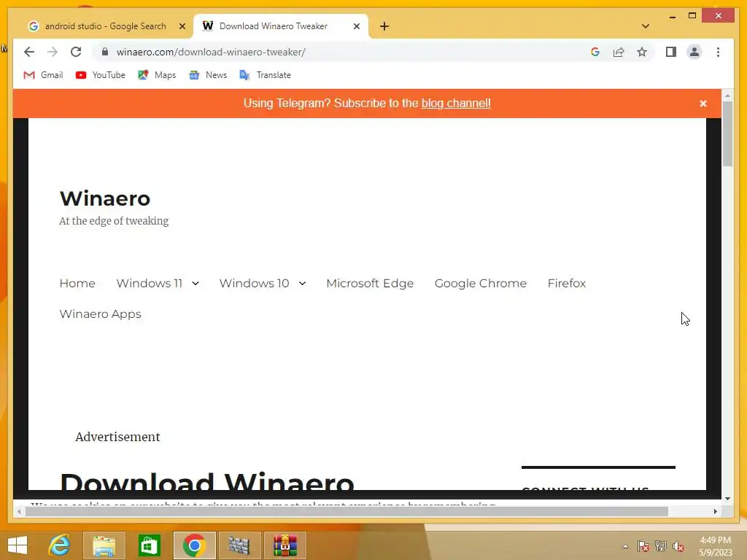Screen dimensions: 747x560
Task: Open the Windows 11 menu item
Action: pos(149,284)
